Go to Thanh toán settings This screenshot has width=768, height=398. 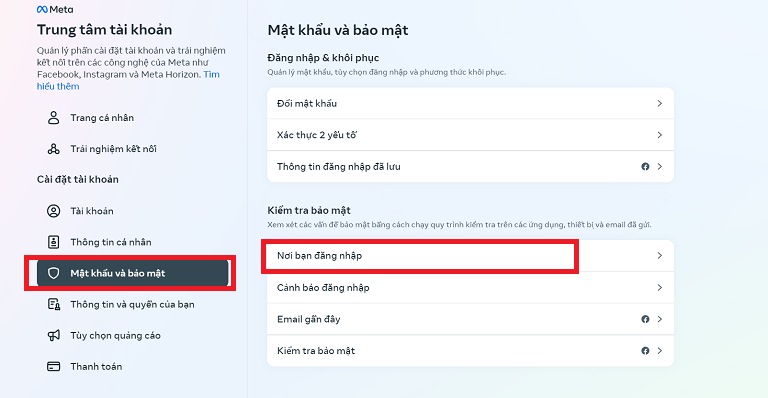coord(132,367)
